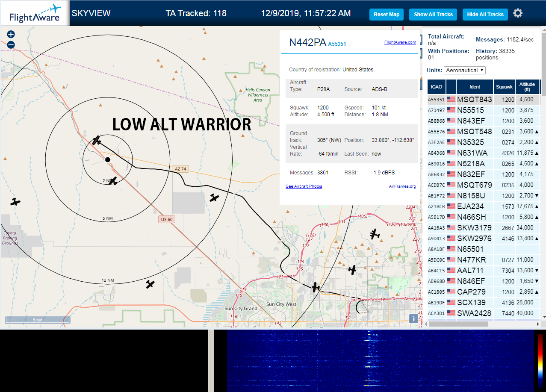Click the N442PA heading in info panel
The width and height of the screenshot is (546, 392).
[x=308, y=42]
